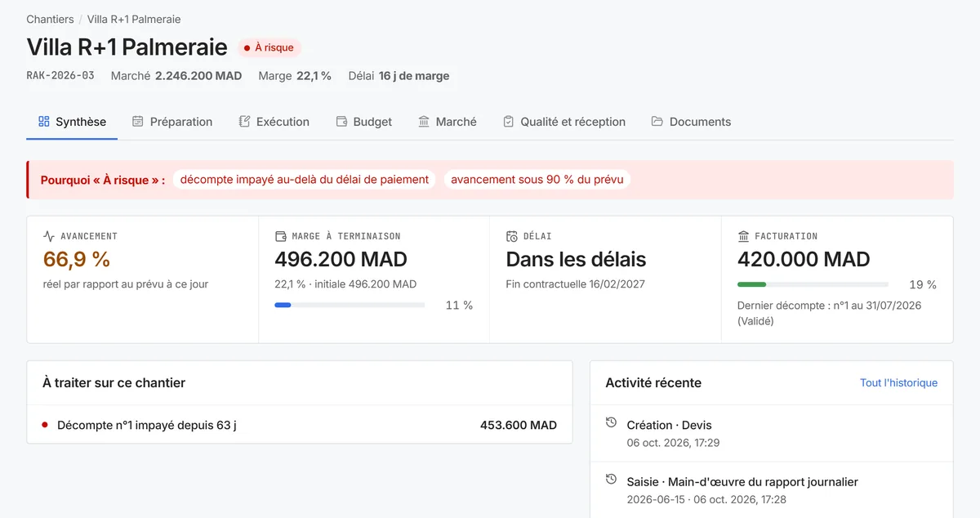
Task: Click the history icon beside Saisie · Main-d'œuvre
Action: tap(611, 479)
